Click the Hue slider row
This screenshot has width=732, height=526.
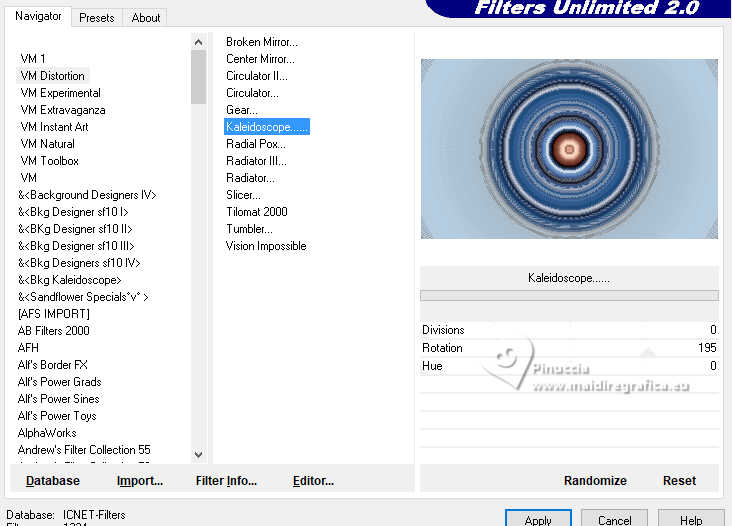(x=569, y=366)
